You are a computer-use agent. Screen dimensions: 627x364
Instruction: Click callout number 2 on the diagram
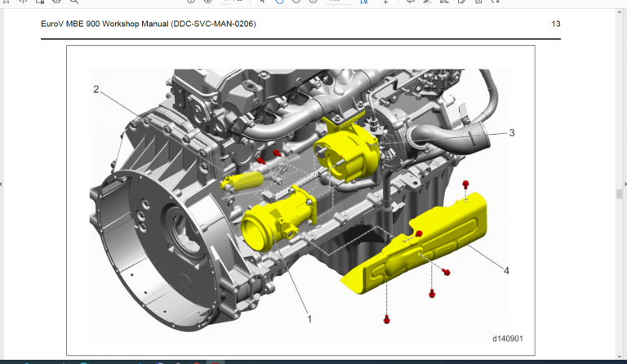pyautogui.click(x=96, y=90)
